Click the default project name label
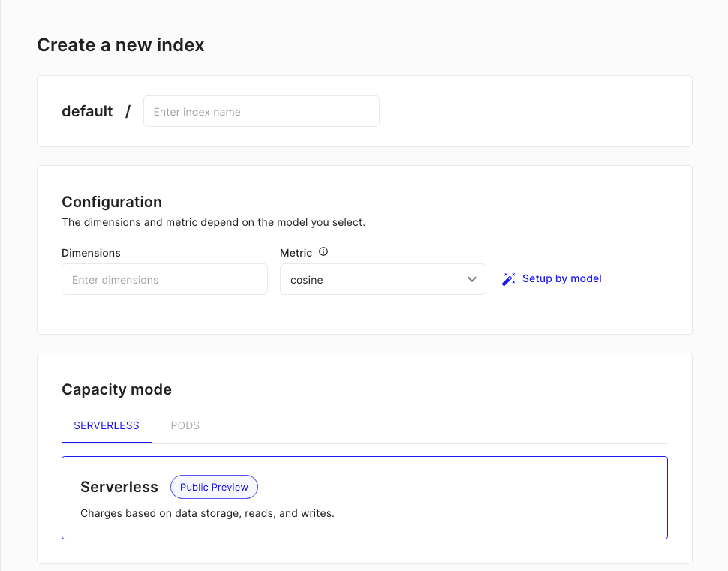The width and height of the screenshot is (728, 571). [x=87, y=111]
